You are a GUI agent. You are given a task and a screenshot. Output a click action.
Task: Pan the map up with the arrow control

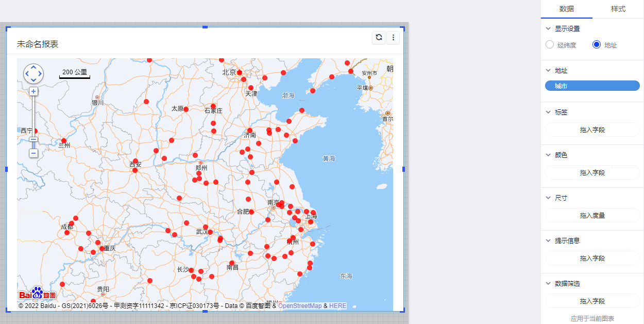(33, 68)
